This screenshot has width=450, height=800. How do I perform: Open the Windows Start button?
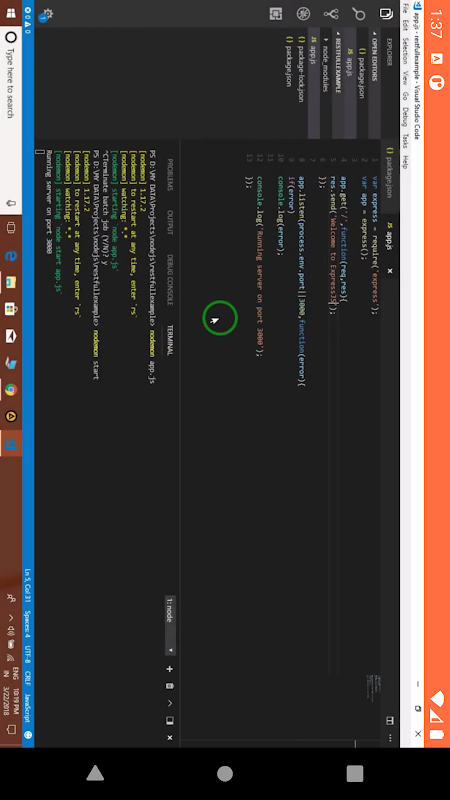point(11,13)
